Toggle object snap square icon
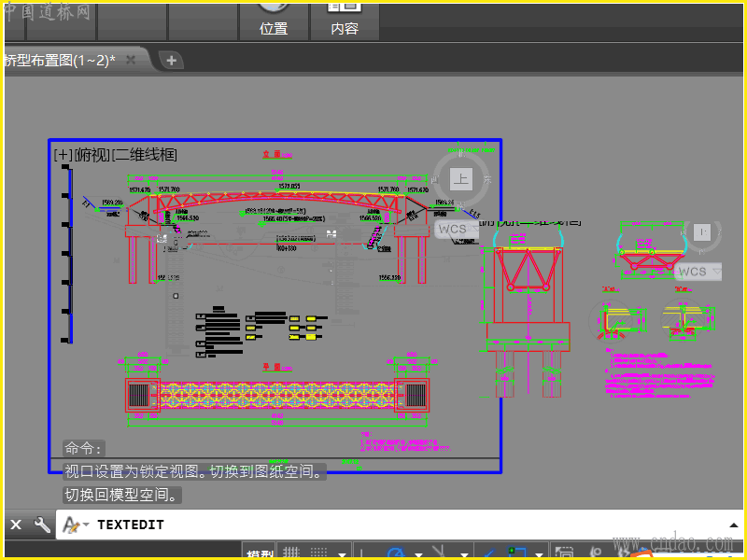 [517, 553]
